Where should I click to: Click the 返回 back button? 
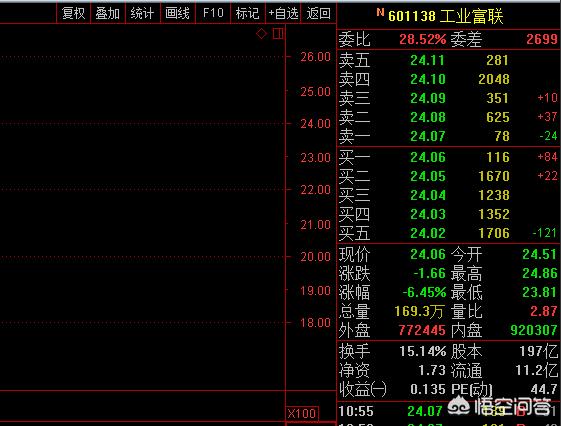(x=318, y=14)
